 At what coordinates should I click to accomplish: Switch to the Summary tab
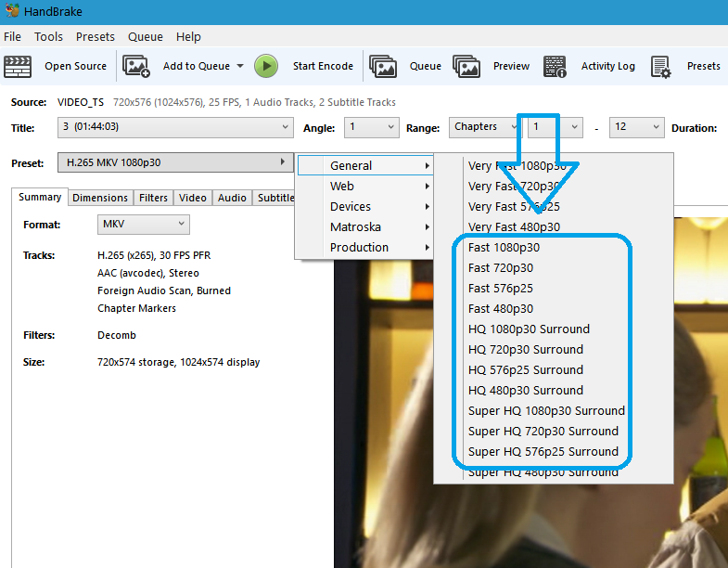[40, 197]
